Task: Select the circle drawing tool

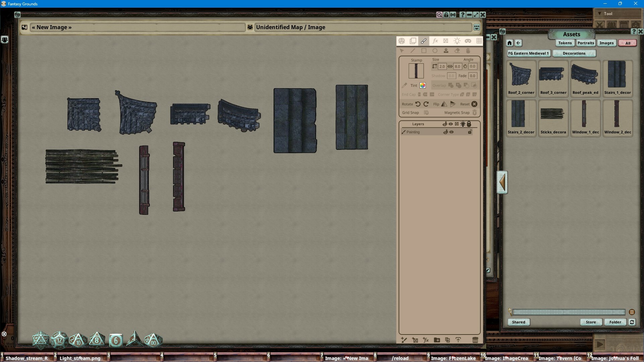Action: tap(435, 51)
